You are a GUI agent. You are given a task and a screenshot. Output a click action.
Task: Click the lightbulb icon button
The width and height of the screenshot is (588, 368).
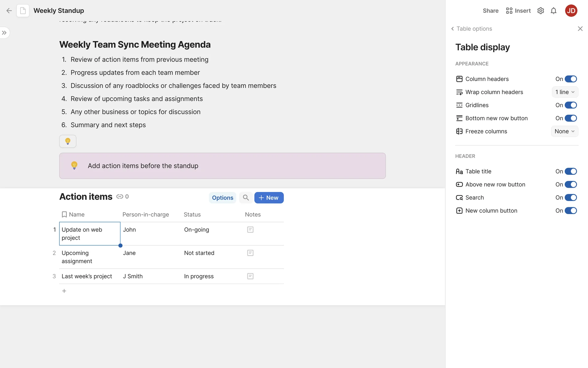tap(68, 141)
